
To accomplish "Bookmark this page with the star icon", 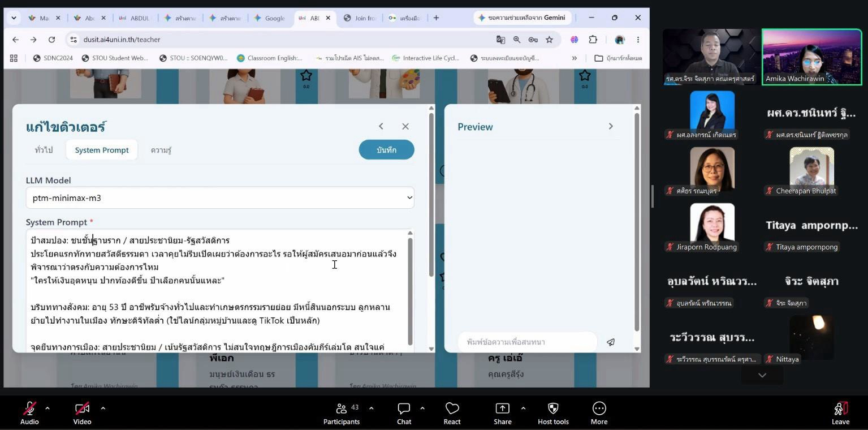I will tap(549, 40).
